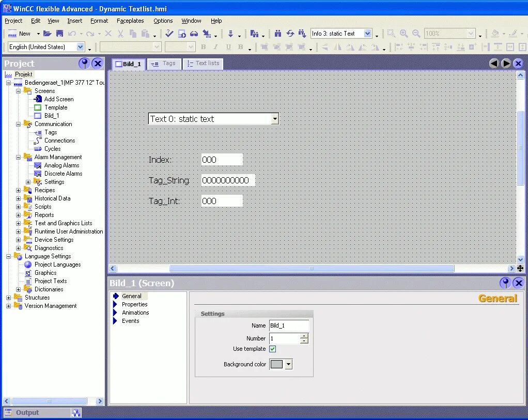Screen dimensions: 528x420
Task: Select Events in the property categories
Action: (x=130, y=321)
